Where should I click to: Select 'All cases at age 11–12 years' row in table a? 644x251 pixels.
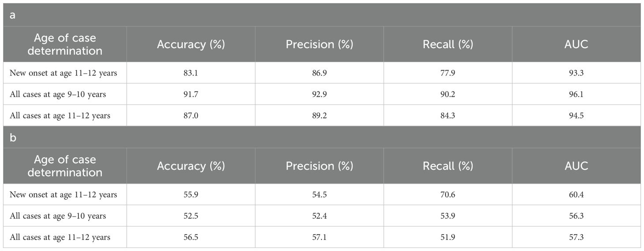(60, 116)
